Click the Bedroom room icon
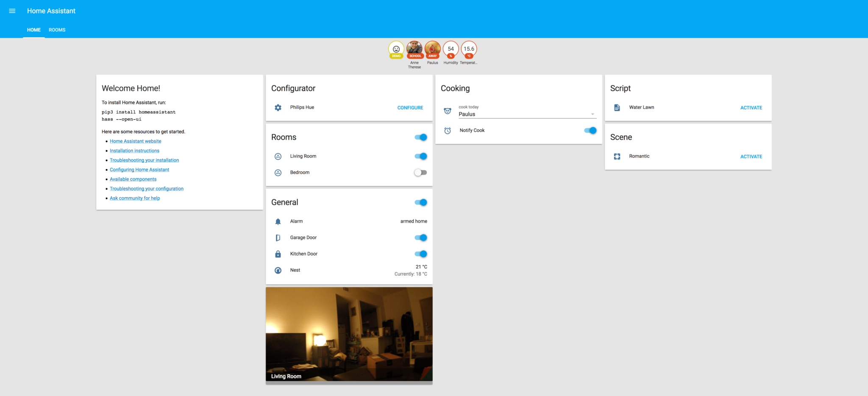Image resolution: width=868 pixels, height=396 pixels. click(x=278, y=172)
